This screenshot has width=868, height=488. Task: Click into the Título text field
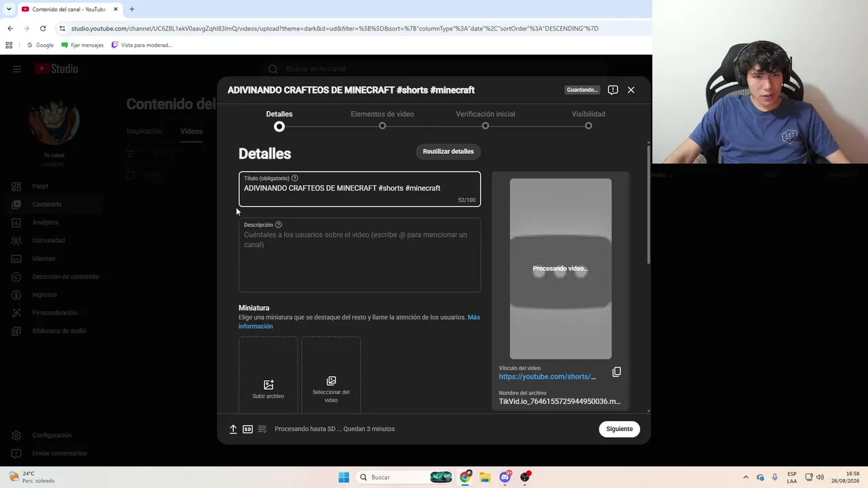click(x=359, y=189)
